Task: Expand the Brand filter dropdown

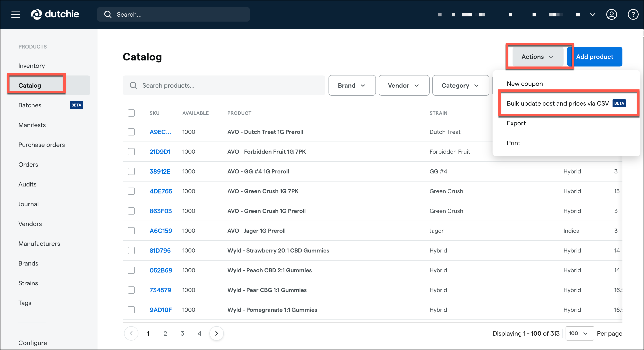Action: click(352, 86)
